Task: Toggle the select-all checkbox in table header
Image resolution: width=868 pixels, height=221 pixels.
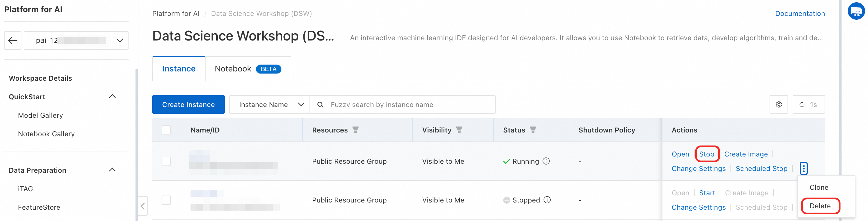Action: click(x=166, y=130)
